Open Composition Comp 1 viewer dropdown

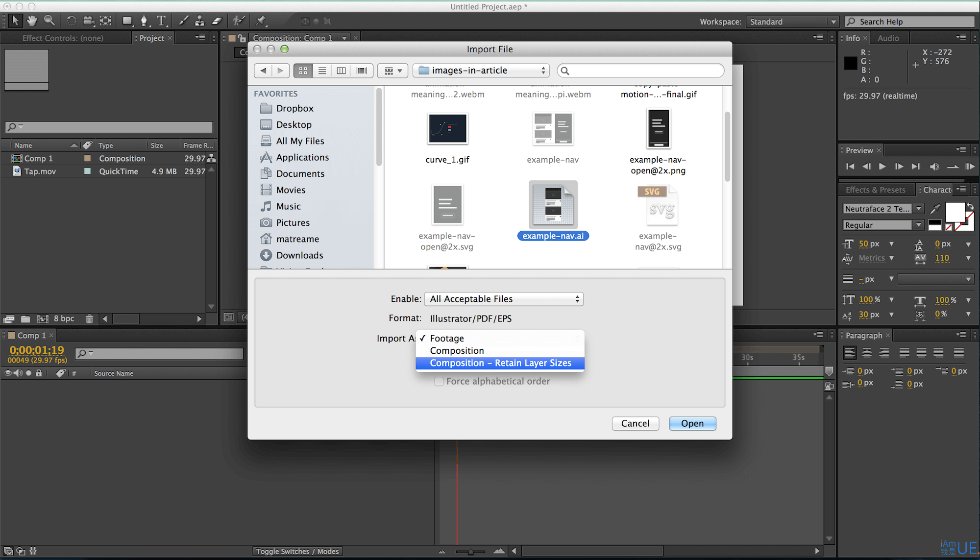coord(344,38)
